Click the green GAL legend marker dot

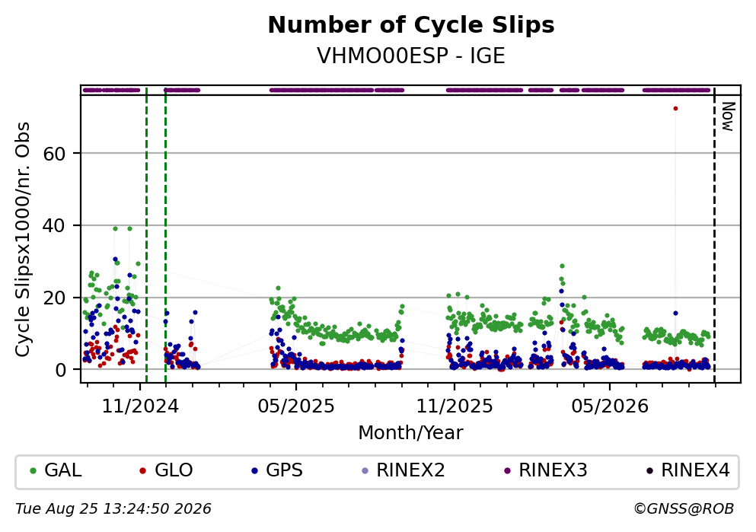[33, 471]
